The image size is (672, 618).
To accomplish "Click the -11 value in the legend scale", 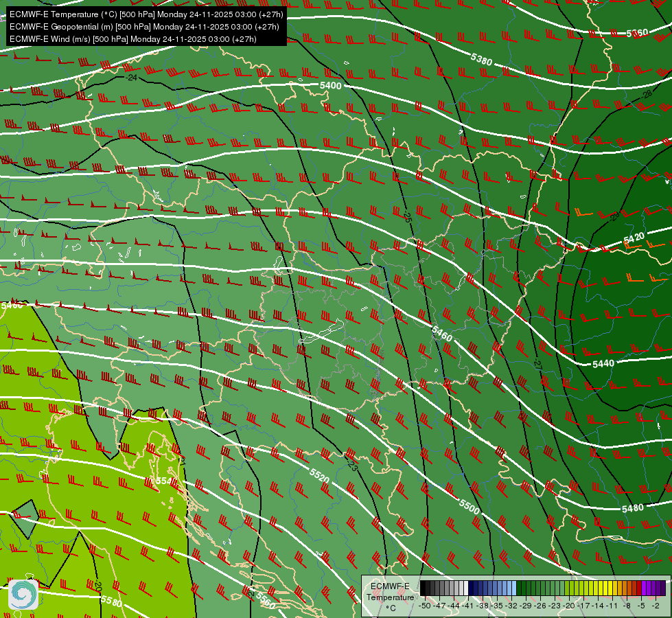I will (x=612, y=606).
